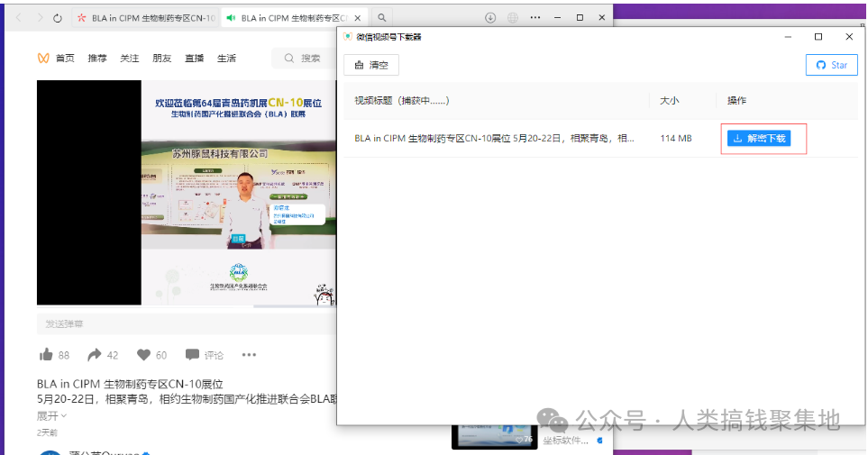The width and height of the screenshot is (868, 455).
Task: Click the video title text BLA in CIPM below player
Action: coord(130,384)
